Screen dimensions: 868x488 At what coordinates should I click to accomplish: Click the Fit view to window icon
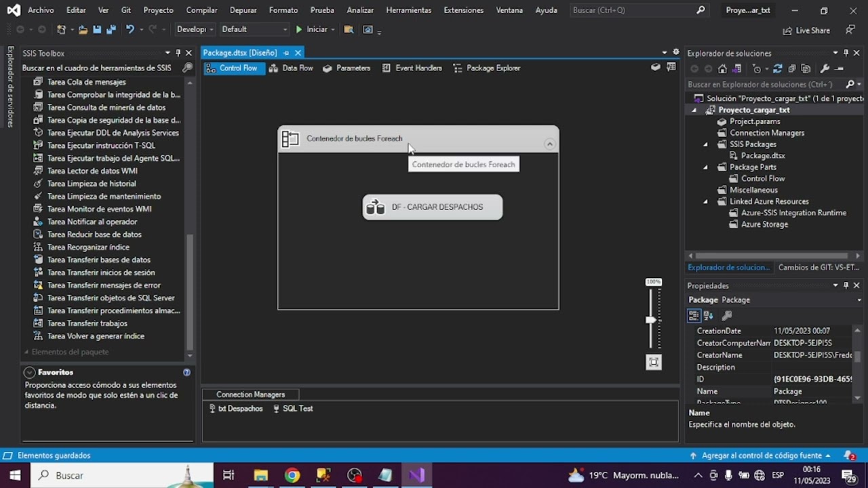pos(654,362)
